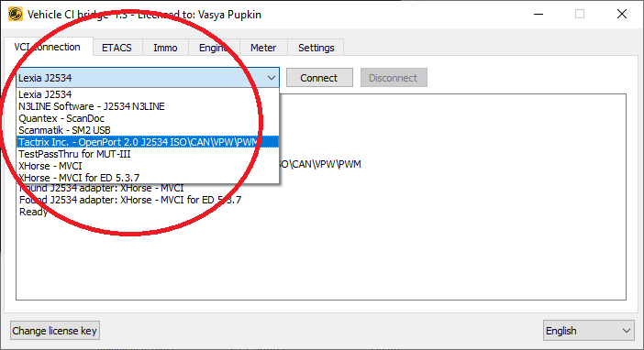Screen dimensions: 644x350
Task: Pick Scanmatik - SM2 USB adapter
Action: (x=148, y=130)
